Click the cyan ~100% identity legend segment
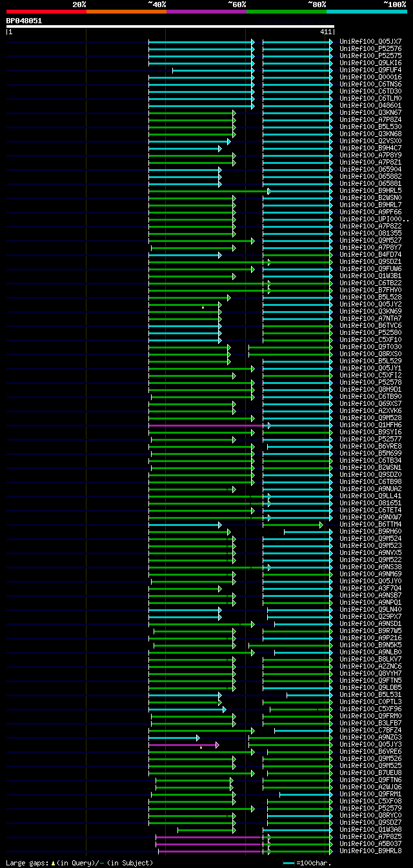Viewport: 413px width, 868px height. coord(367,12)
